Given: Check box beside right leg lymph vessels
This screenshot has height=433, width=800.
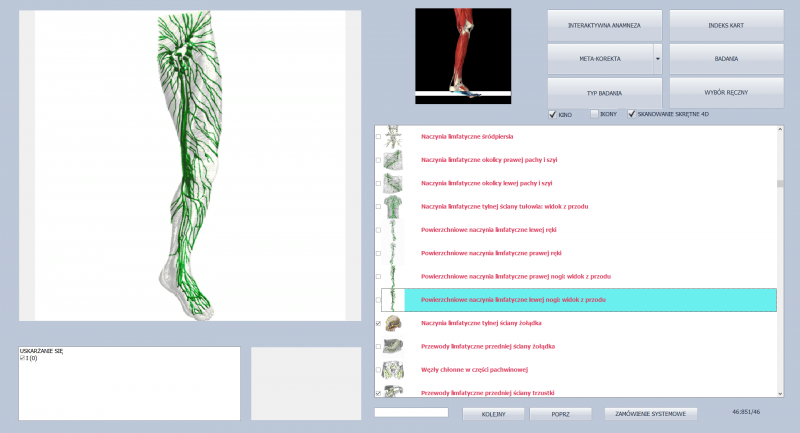Looking at the screenshot, I should [377, 276].
